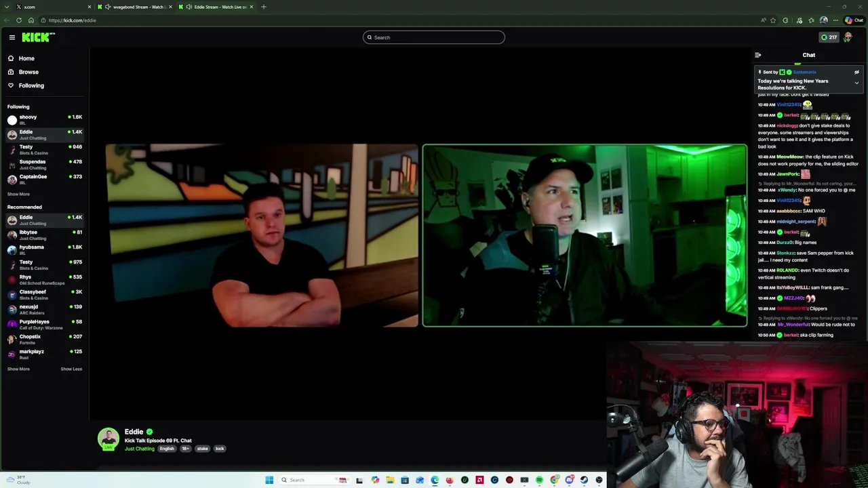The width and height of the screenshot is (868, 488).
Task: Open the Microsoft Store from taskbar
Action: coord(405,480)
